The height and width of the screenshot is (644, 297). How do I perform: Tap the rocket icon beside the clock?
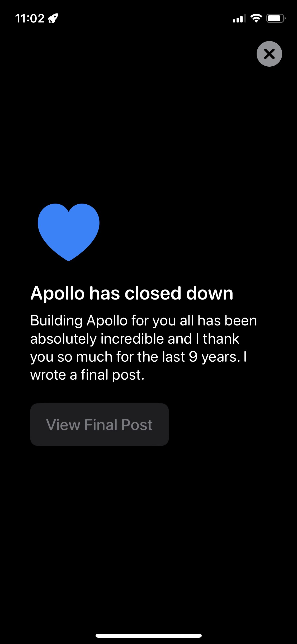[x=53, y=19]
